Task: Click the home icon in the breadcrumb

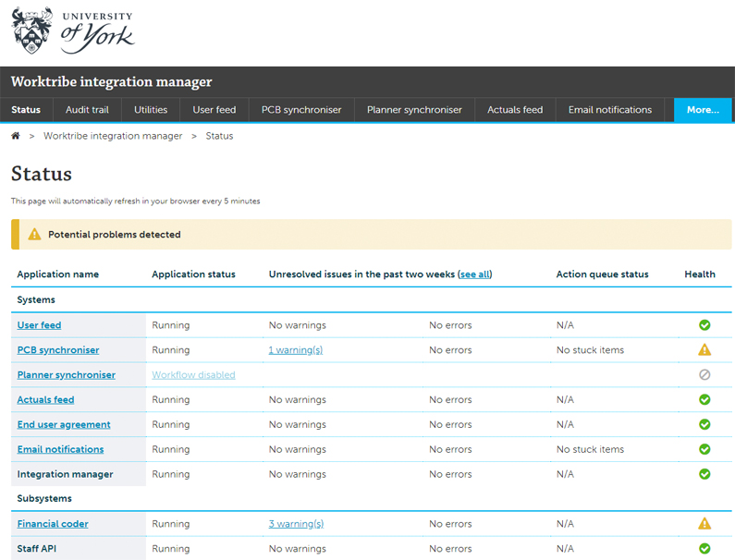Action: (x=16, y=136)
